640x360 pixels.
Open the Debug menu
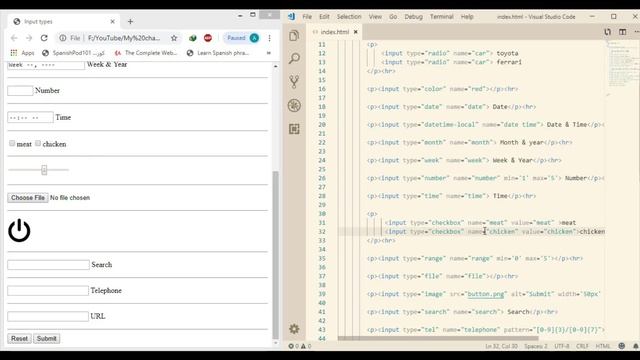(x=413, y=17)
